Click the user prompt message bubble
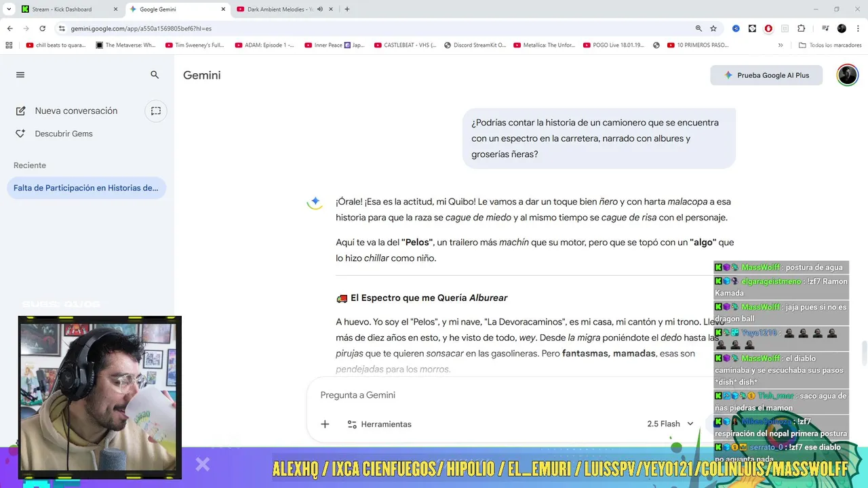868x488 pixels. tap(599, 138)
